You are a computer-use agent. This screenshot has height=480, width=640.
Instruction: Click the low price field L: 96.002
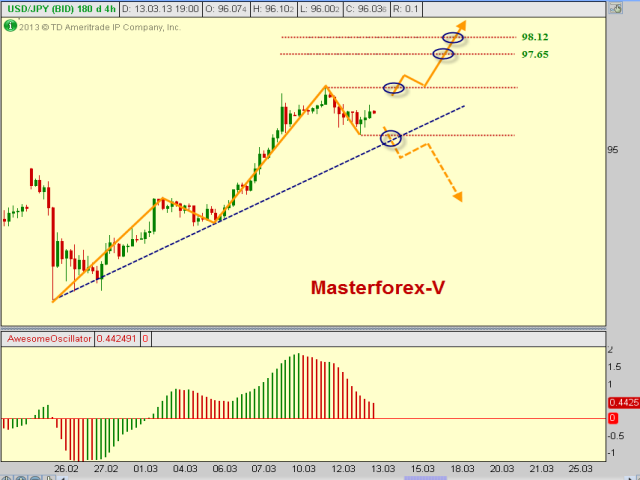click(x=320, y=9)
